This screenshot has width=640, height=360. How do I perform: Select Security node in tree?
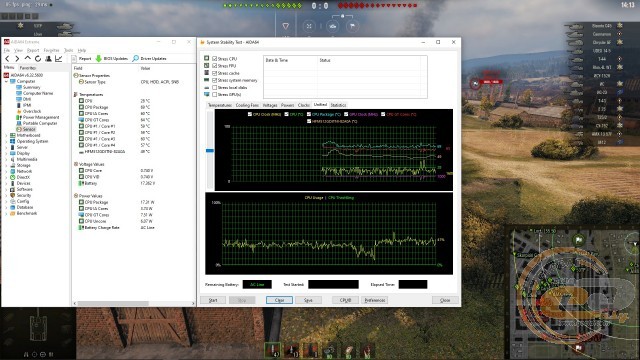click(x=24, y=195)
